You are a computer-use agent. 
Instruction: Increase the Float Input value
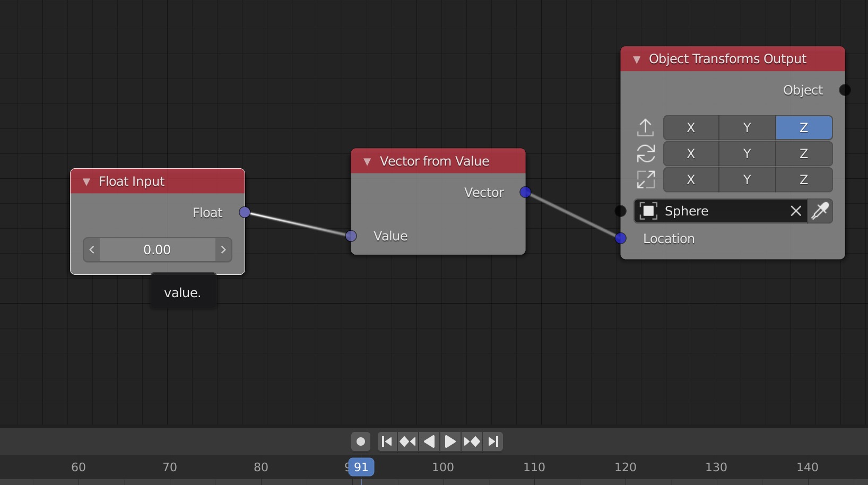pos(223,250)
